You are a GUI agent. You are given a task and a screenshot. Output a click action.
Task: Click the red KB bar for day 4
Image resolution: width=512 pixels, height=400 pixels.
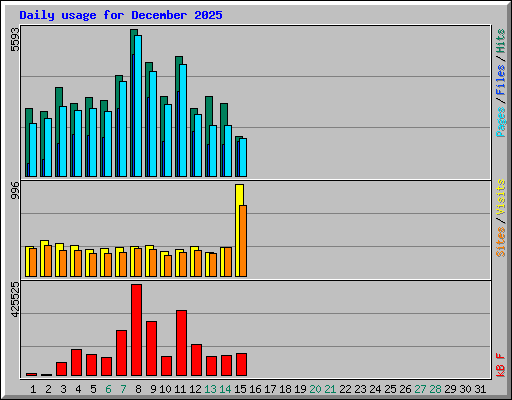coord(76,363)
